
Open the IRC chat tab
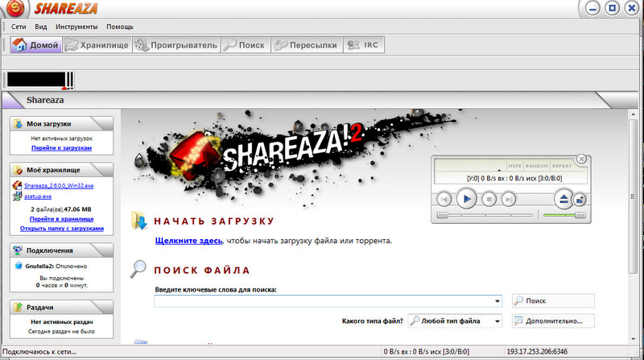pyautogui.click(x=364, y=45)
